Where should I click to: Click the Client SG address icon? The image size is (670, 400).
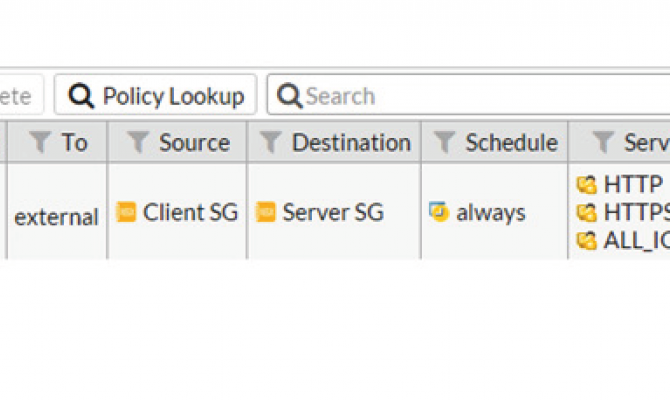pyautogui.click(x=126, y=212)
